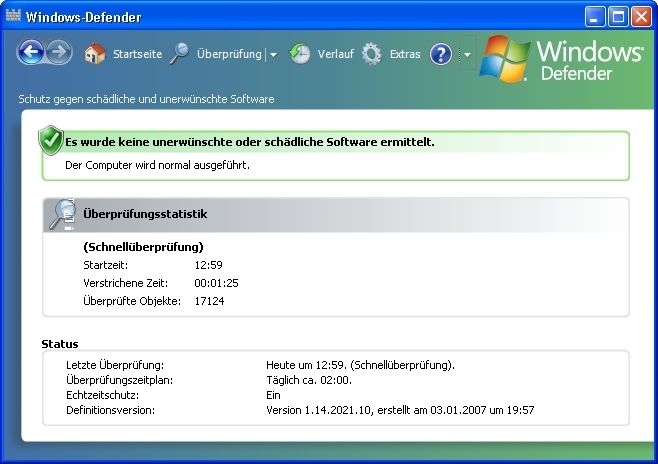
Task: Click the definition version 1.14.2021.10 text
Action: (400, 410)
